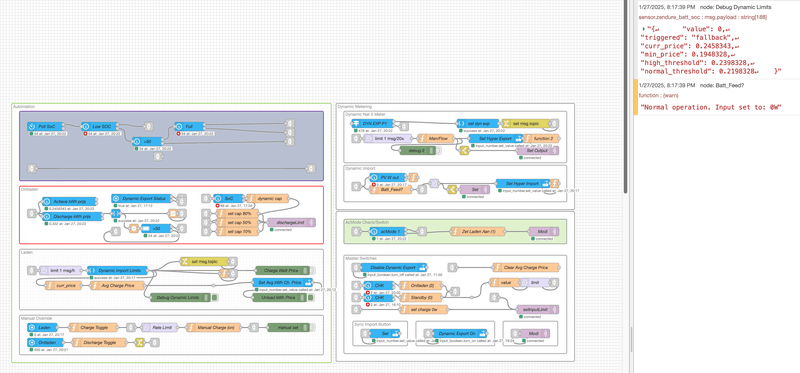Viewport: 800px width, 373px height.
Task: Click the sensor.zendure_batt_soc payload label
Action: (703, 17)
